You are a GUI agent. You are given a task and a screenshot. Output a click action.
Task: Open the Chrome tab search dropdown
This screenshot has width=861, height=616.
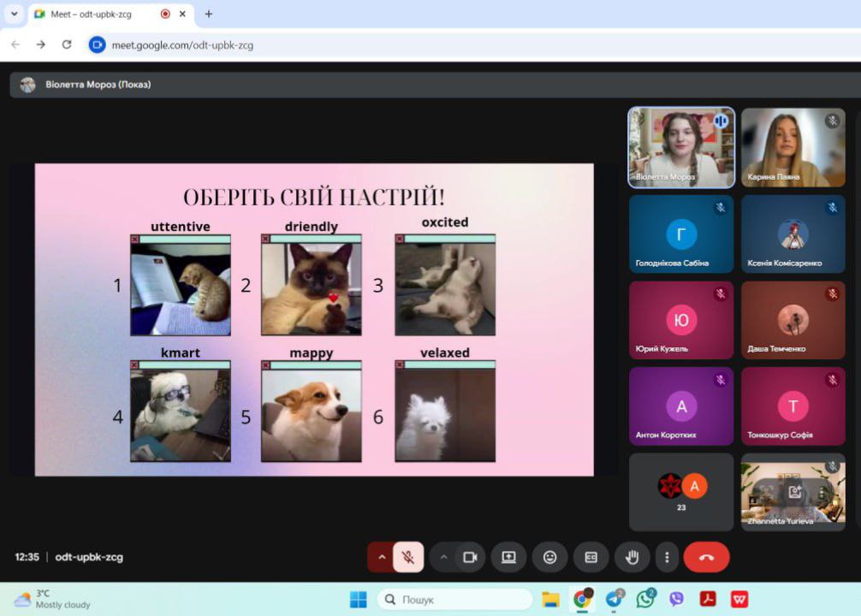click(14, 14)
